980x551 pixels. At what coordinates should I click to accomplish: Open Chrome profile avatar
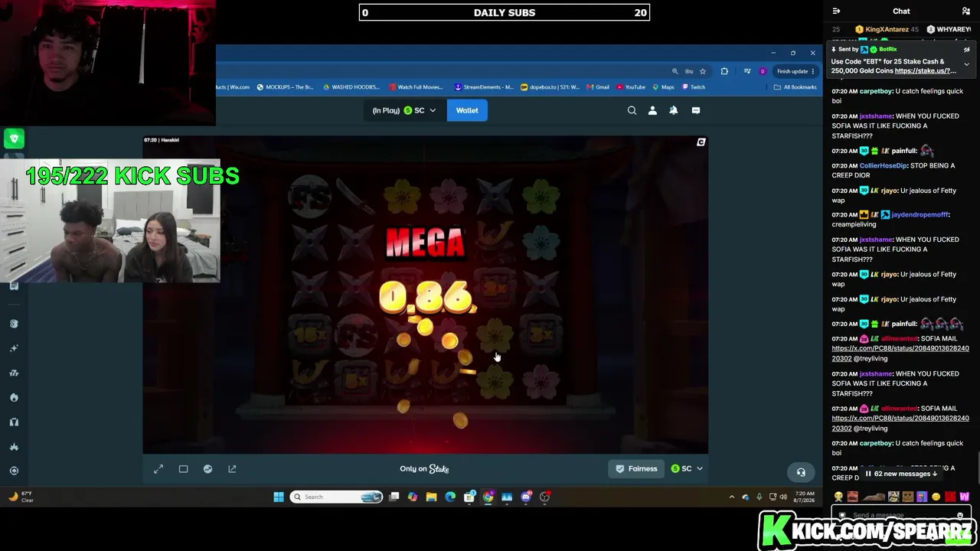(763, 71)
